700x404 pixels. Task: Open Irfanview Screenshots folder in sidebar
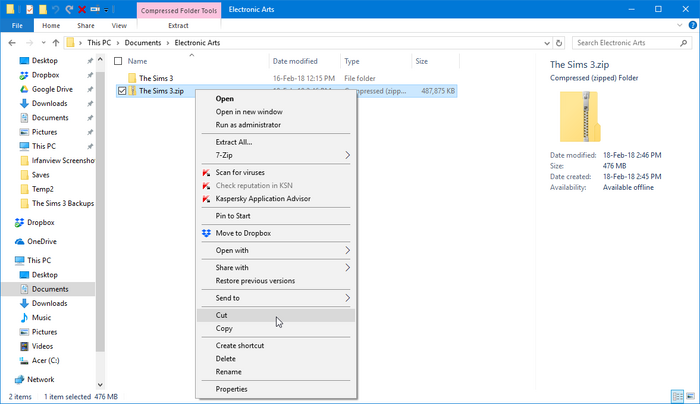pos(63,160)
